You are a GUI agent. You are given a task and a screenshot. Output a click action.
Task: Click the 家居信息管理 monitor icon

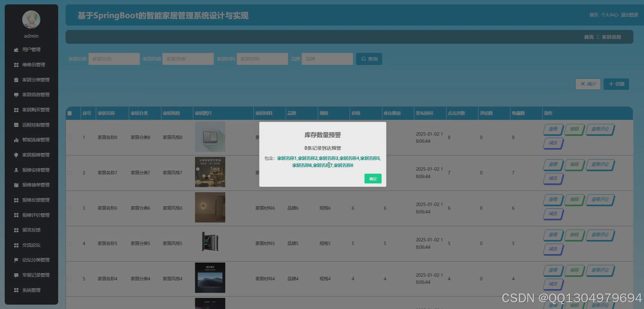(x=16, y=95)
